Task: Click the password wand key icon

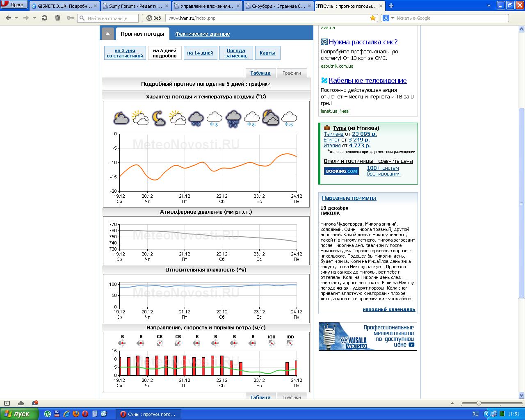Action: [x=70, y=18]
